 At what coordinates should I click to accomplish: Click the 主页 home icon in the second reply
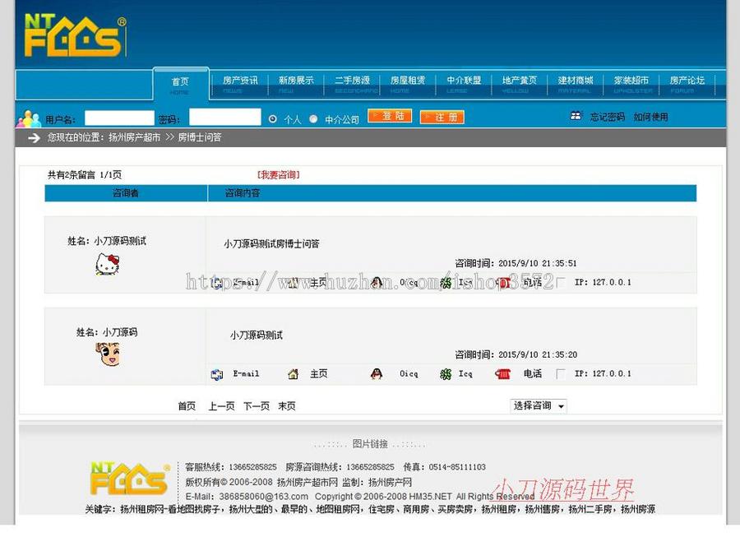292,374
